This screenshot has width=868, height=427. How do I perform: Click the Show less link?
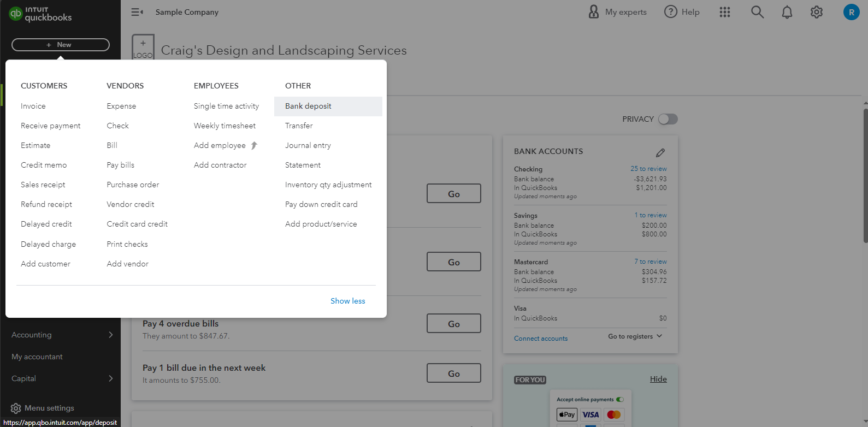click(347, 301)
